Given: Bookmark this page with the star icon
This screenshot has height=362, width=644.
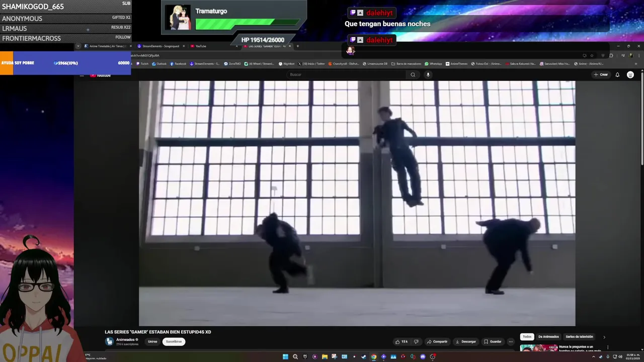Looking at the screenshot, I should (x=592, y=55).
